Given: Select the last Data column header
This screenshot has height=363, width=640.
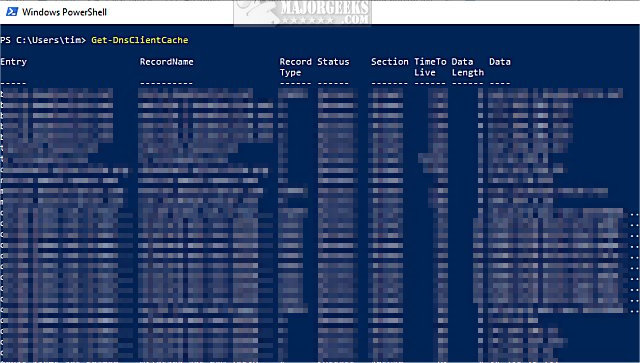Looking at the screenshot, I should (500, 62).
